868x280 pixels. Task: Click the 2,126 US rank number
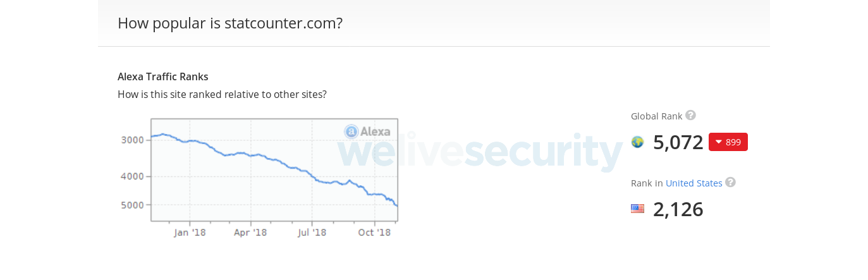click(x=678, y=209)
